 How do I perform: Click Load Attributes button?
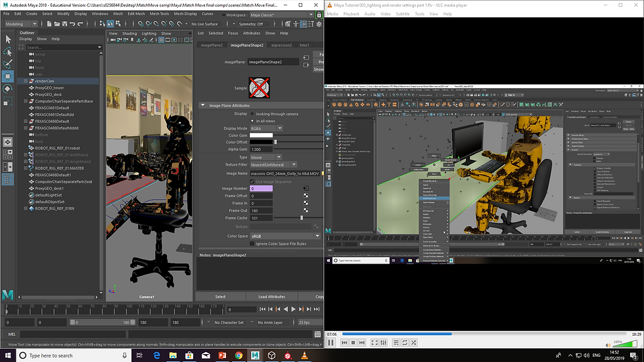[271, 296]
